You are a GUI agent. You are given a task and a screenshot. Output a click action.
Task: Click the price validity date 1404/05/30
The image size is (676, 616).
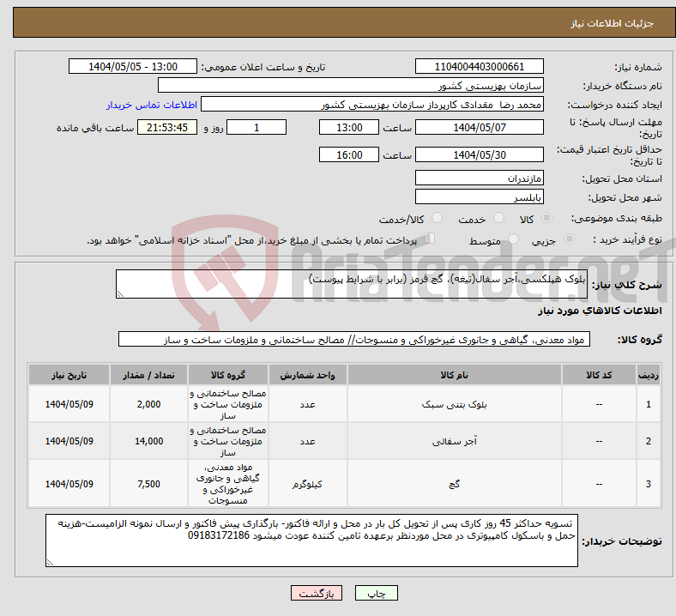(479, 154)
